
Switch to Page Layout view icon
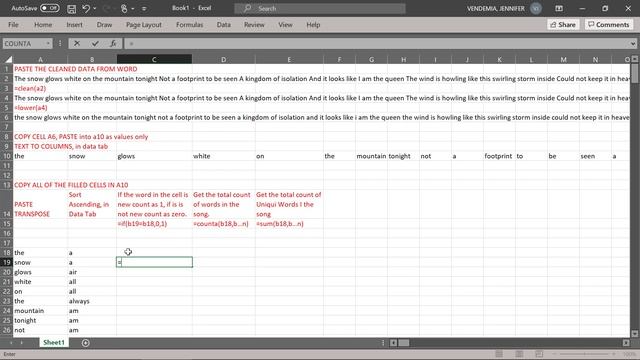tap(519, 354)
